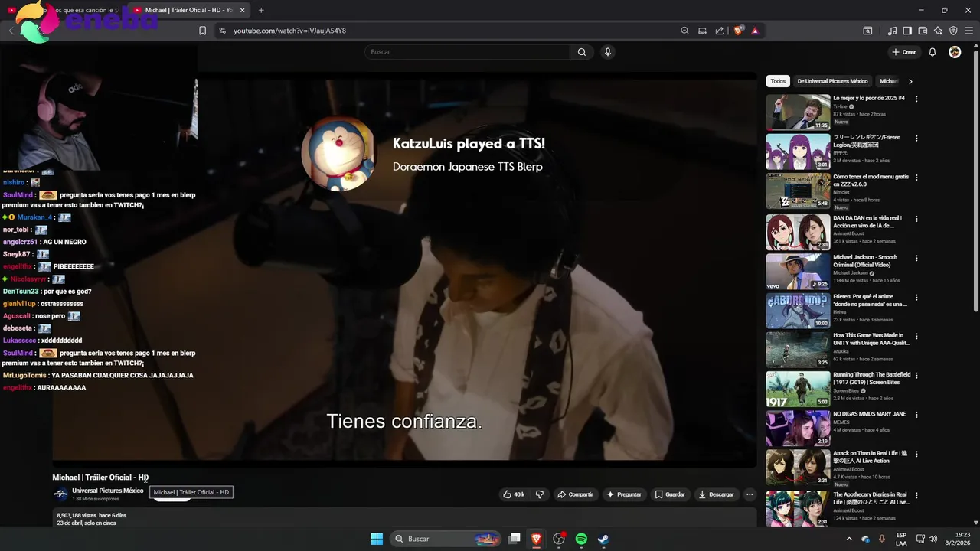The width and height of the screenshot is (980, 551).
Task: Open a new browser tab
Action: (x=261, y=10)
